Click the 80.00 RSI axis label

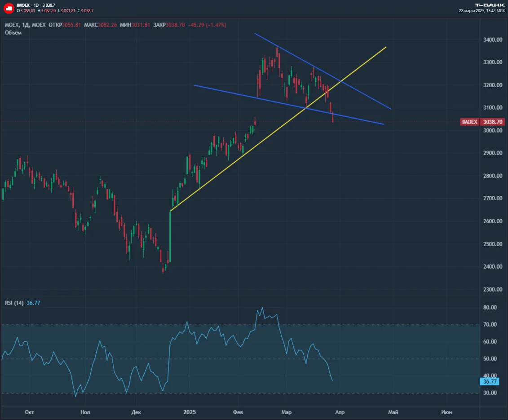(x=490, y=307)
